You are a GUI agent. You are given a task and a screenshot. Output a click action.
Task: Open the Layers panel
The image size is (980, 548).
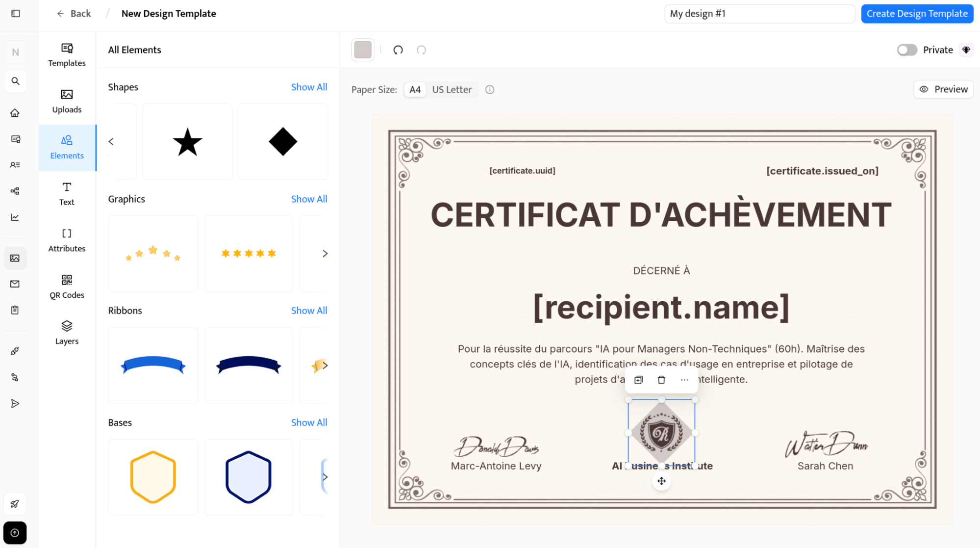(67, 333)
